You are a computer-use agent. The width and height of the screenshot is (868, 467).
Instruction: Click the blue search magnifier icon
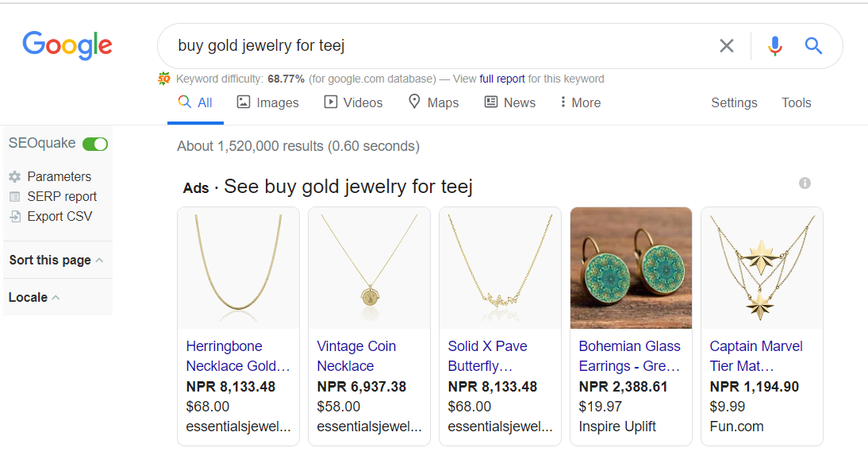[813, 46]
